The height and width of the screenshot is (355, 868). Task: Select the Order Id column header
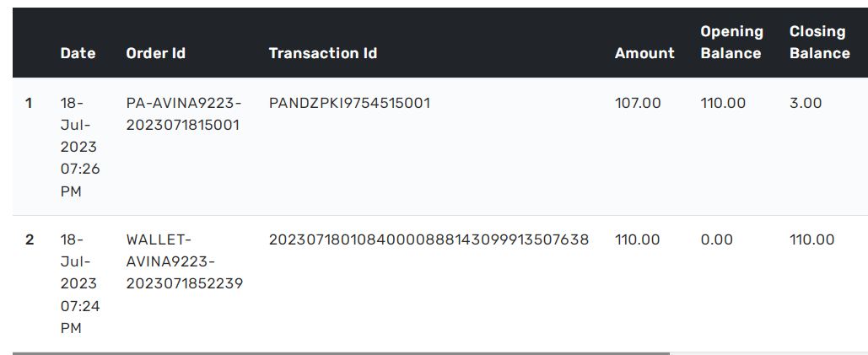[155, 53]
